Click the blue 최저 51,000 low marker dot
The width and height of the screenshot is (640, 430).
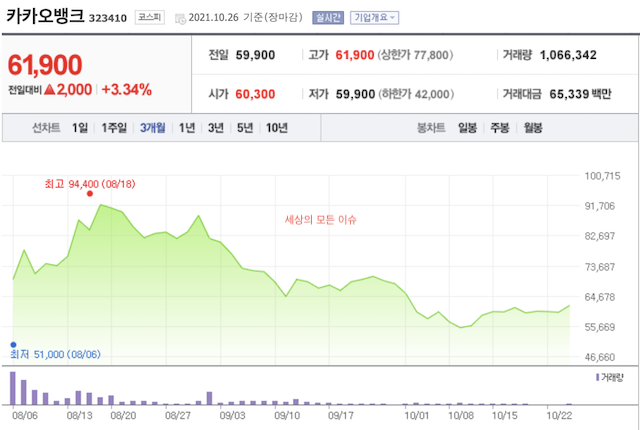[x=13, y=345]
